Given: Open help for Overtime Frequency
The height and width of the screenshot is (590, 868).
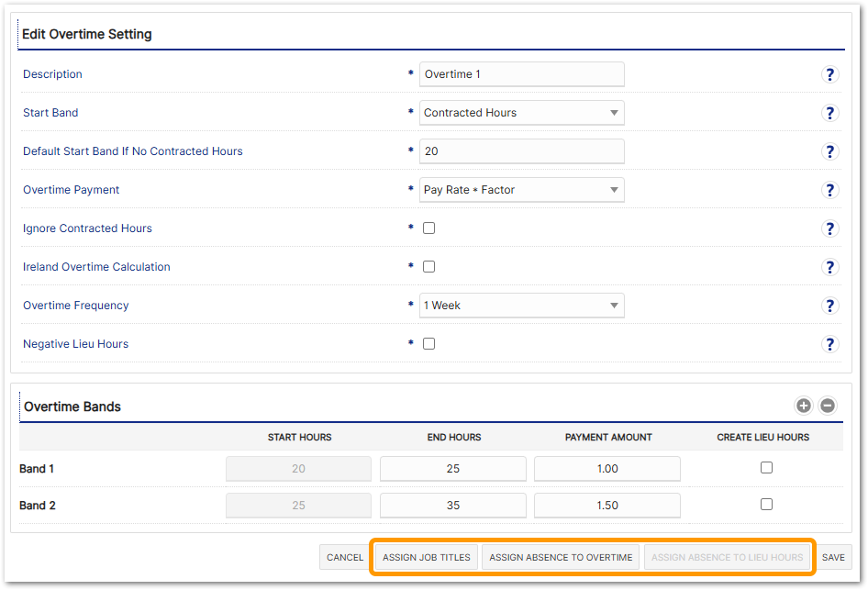Looking at the screenshot, I should tap(829, 306).
